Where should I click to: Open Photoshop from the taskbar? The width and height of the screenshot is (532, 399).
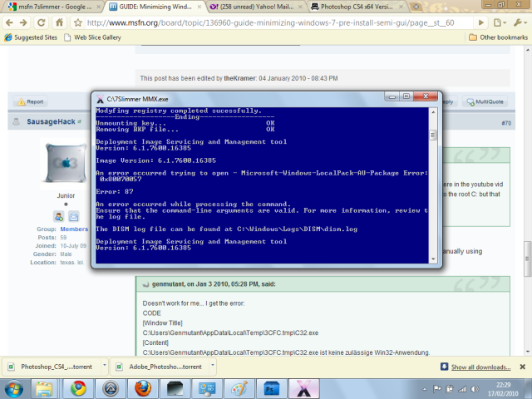[272, 389]
